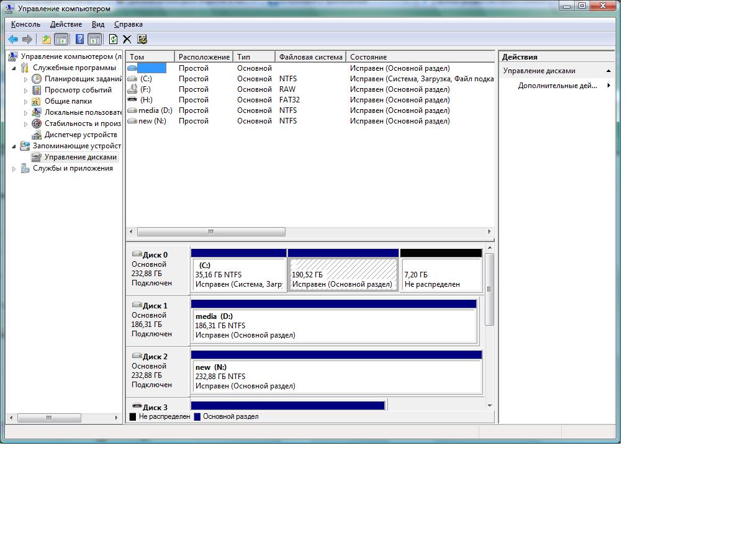The height and width of the screenshot is (533, 756).
Task: Sort by the Состояние column header
Action: 421,57
